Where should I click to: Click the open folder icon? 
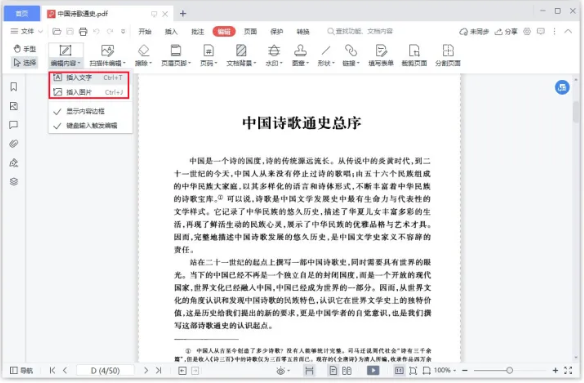(57, 32)
